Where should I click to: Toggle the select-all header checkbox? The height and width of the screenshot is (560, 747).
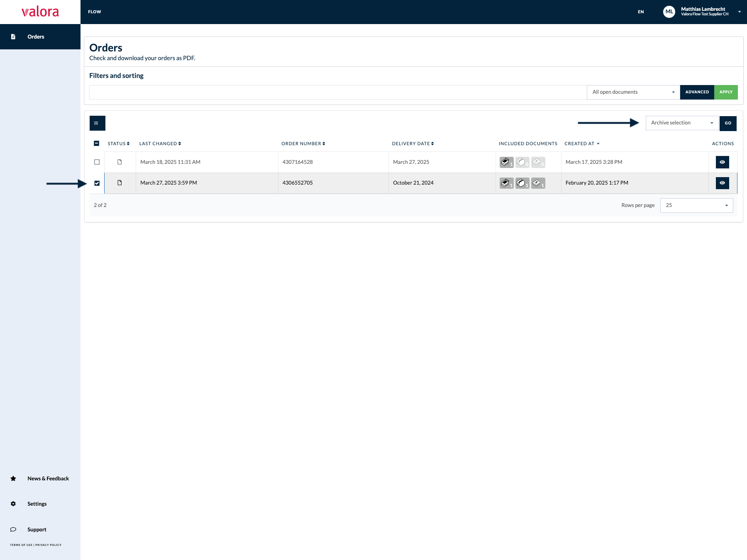coord(97,144)
